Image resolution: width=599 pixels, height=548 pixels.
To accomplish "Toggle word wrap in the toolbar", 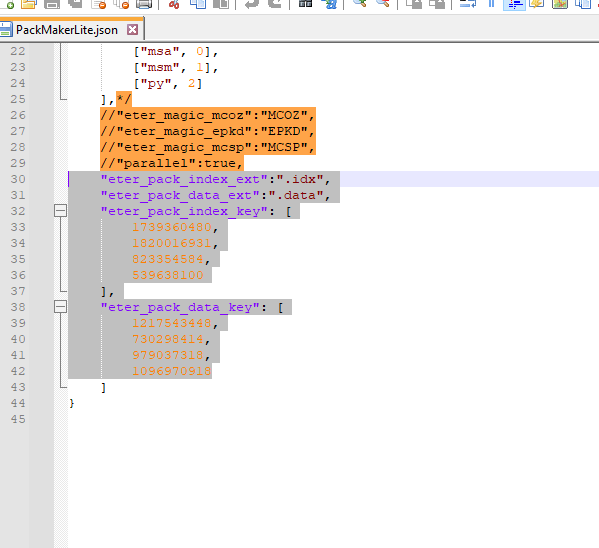I will pyautogui.click(x=468, y=4).
